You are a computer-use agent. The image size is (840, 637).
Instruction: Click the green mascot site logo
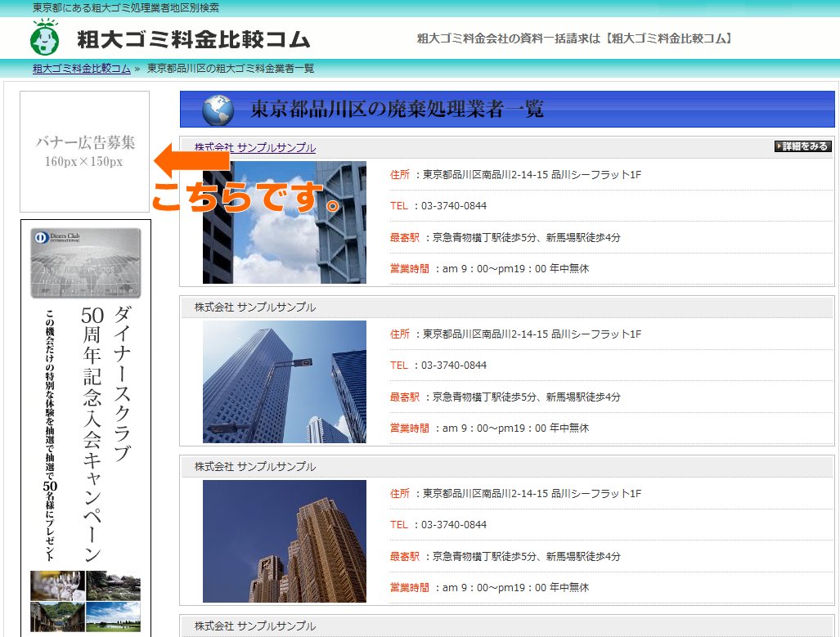point(45,37)
